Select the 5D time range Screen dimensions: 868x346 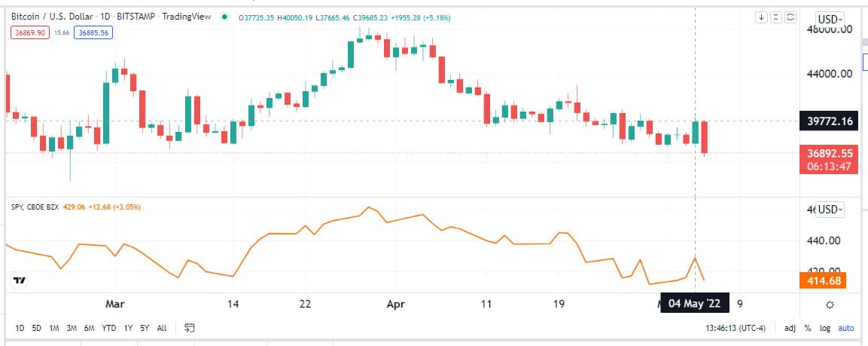point(37,328)
